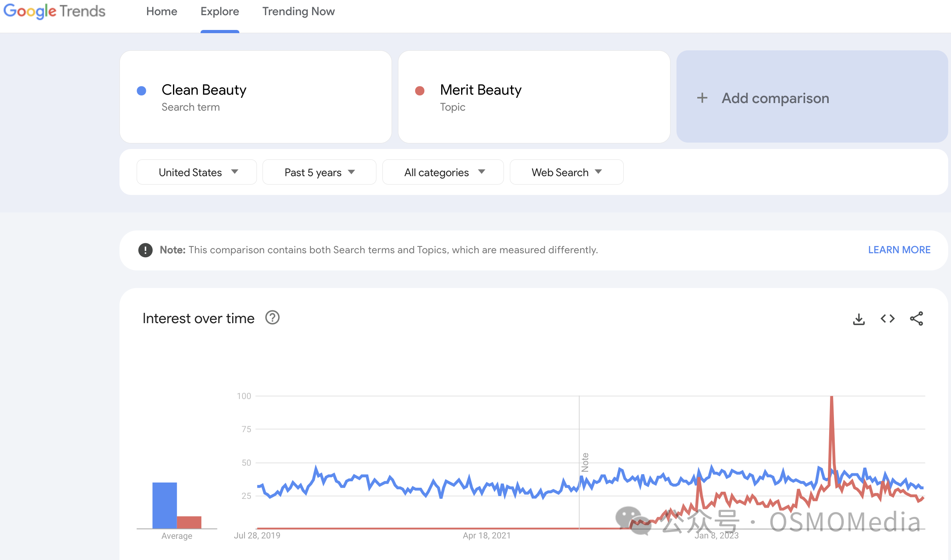Click Add comparison button

pyautogui.click(x=812, y=97)
